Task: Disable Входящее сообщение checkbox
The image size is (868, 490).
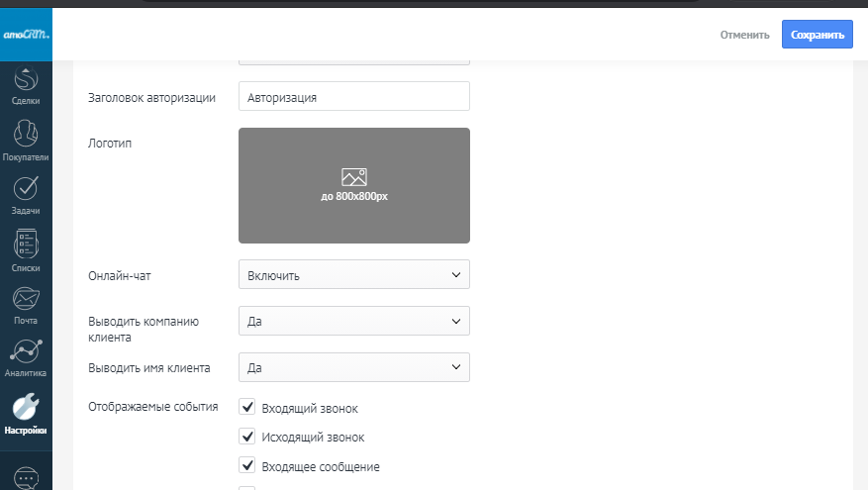Action: [x=247, y=465]
